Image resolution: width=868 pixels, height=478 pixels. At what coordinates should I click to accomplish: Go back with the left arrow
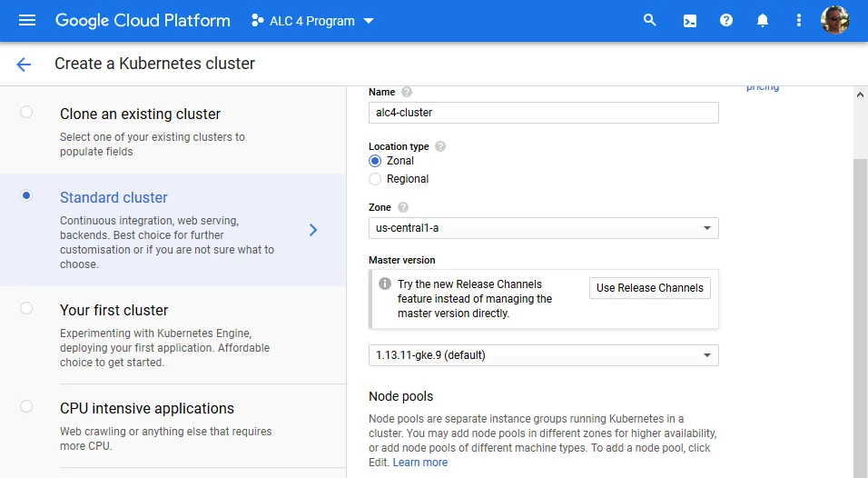pos(24,65)
